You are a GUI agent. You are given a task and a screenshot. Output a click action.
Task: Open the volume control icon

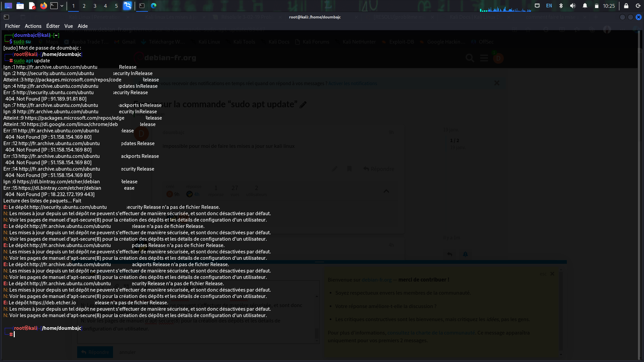(573, 6)
